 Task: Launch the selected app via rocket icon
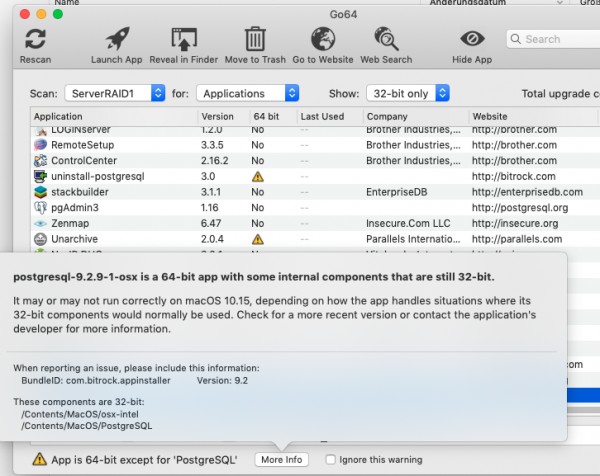tap(117, 39)
